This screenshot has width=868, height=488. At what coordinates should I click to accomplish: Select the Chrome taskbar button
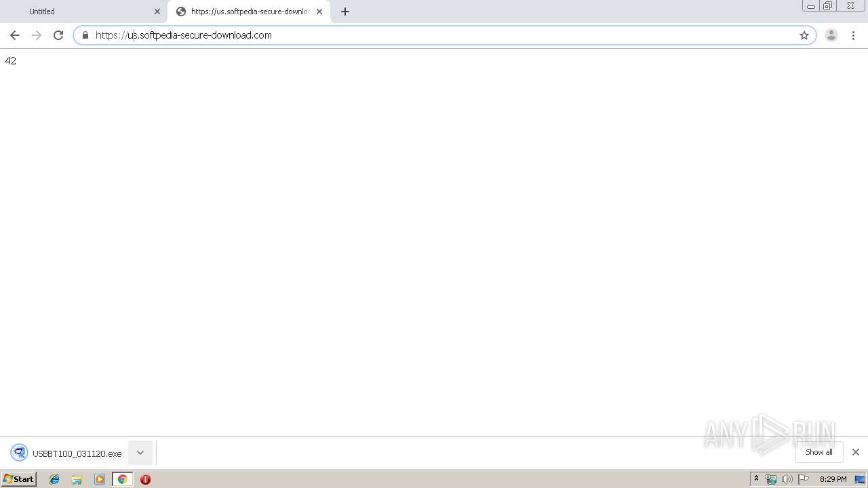point(122,479)
